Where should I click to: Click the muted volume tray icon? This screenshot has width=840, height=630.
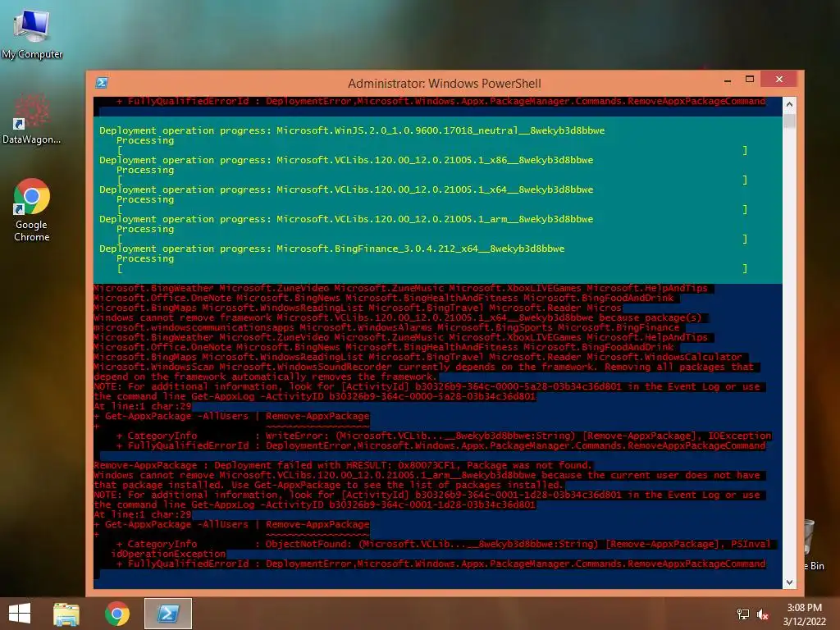pos(763,614)
